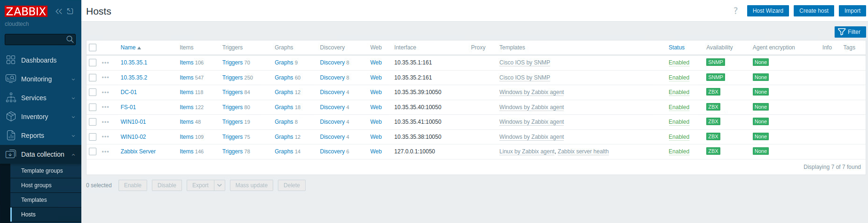The height and width of the screenshot is (223, 868).
Task: Open the three-dots menu for FS-01
Action: (105, 107)
